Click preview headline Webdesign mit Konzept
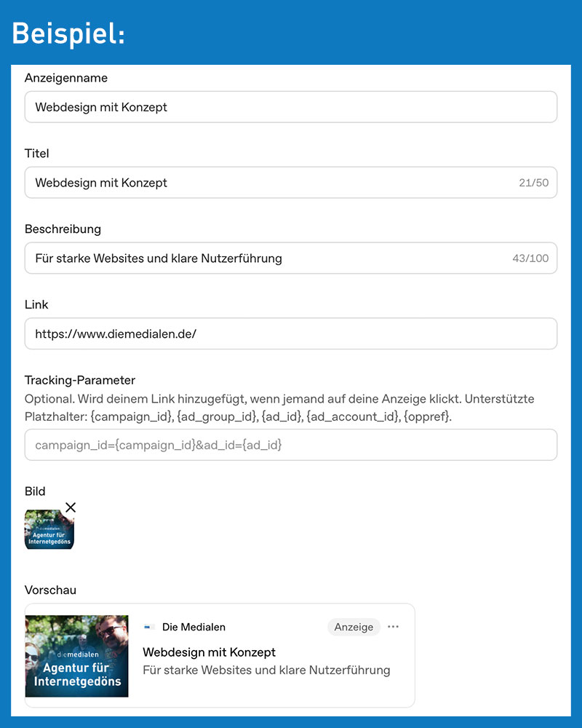The image size is (582, 728). [x=209, y=652]
